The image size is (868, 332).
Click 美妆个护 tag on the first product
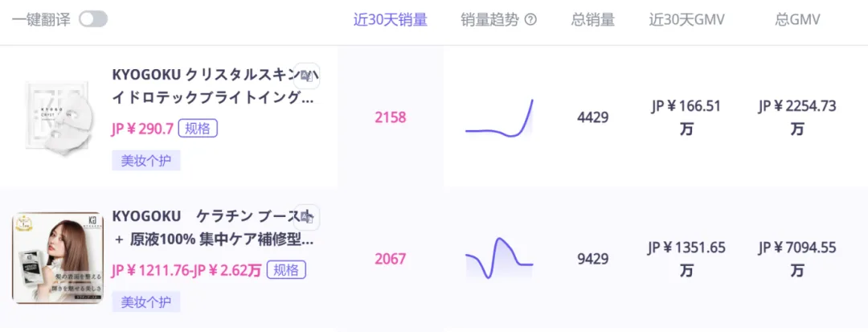[x=145, y=161]
